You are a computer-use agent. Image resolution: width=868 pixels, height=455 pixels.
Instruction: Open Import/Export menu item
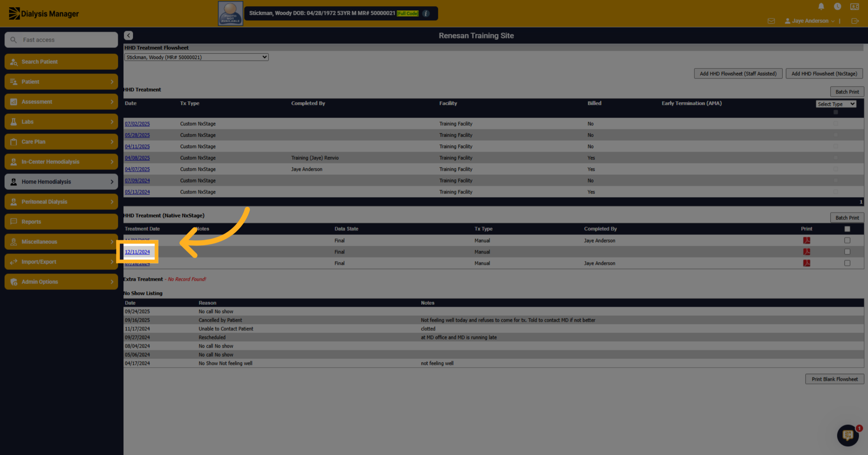[x=61, y=262]
